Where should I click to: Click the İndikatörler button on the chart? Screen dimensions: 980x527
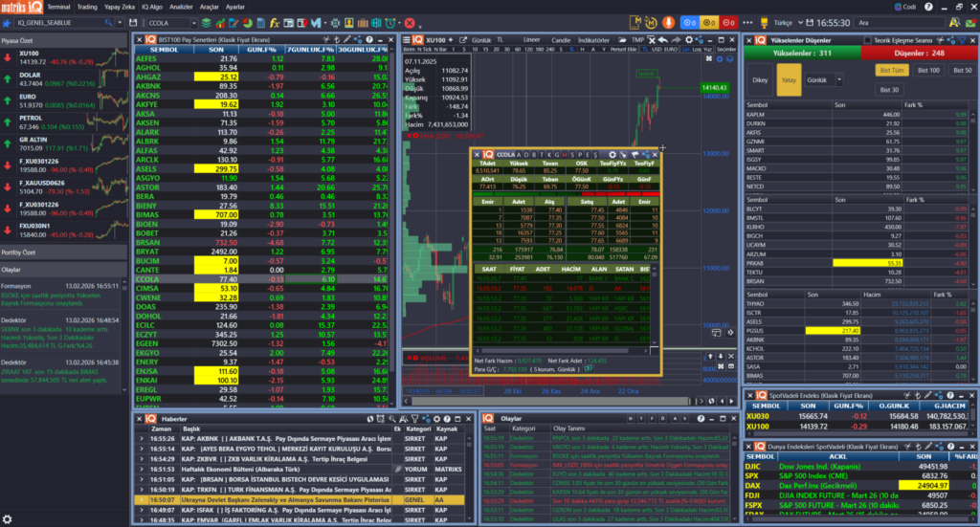[593, 40]
